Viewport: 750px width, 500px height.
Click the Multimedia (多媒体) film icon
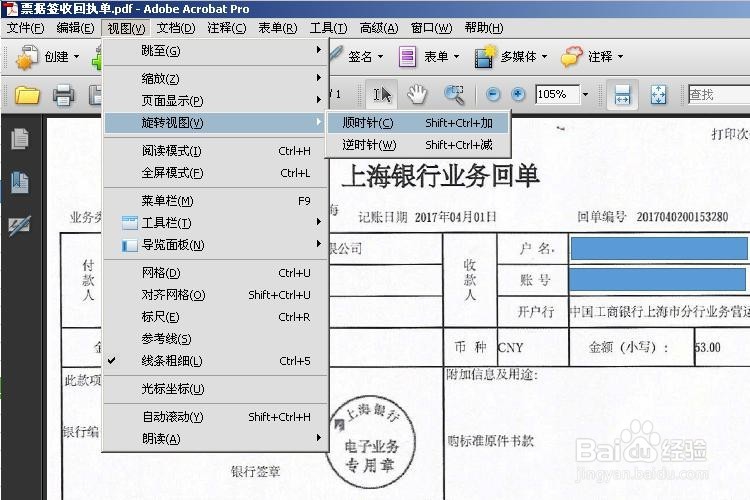(485, 57)
